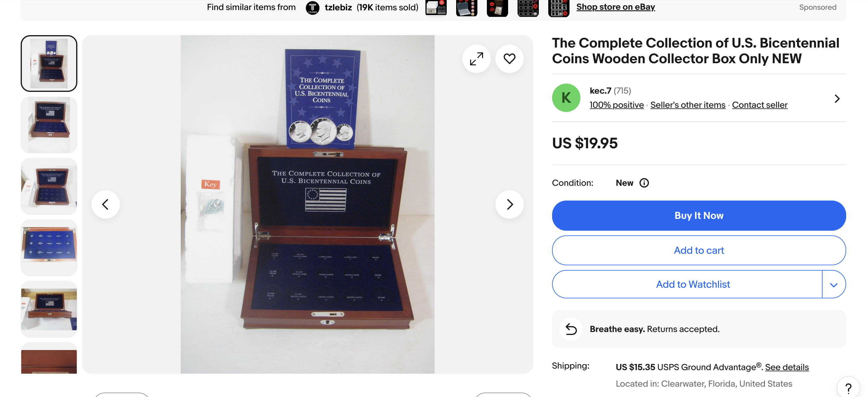Click the Add to cart button
The height and width of the screenshot is (397, 868).
point(699,250)
